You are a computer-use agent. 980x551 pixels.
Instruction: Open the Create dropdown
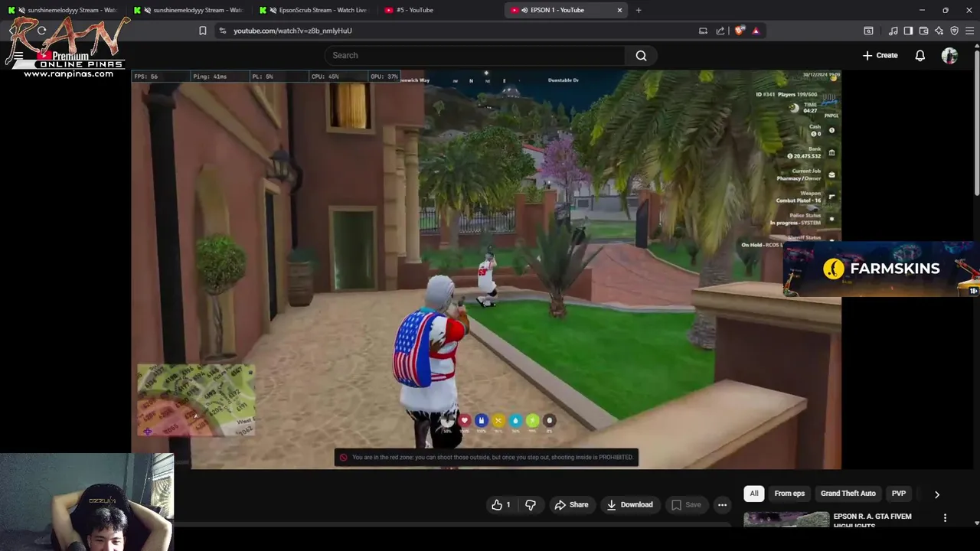(880, 55)
